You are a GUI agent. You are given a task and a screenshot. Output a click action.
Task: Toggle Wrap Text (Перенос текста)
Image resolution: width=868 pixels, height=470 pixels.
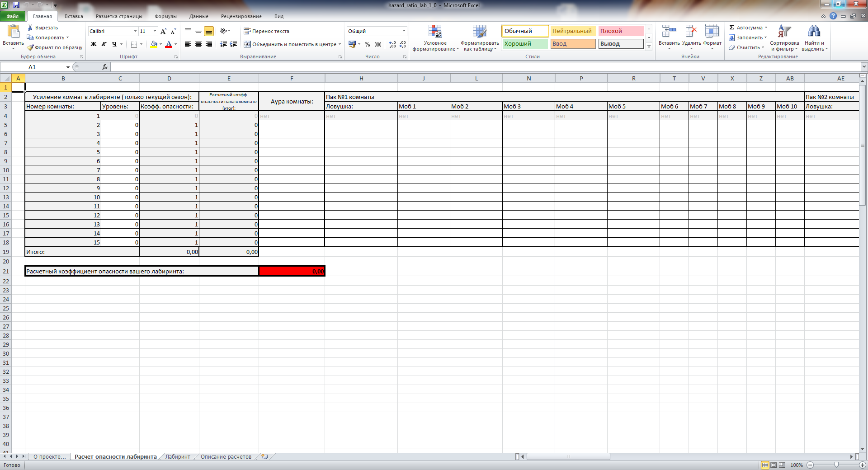[x=266, y=31]
